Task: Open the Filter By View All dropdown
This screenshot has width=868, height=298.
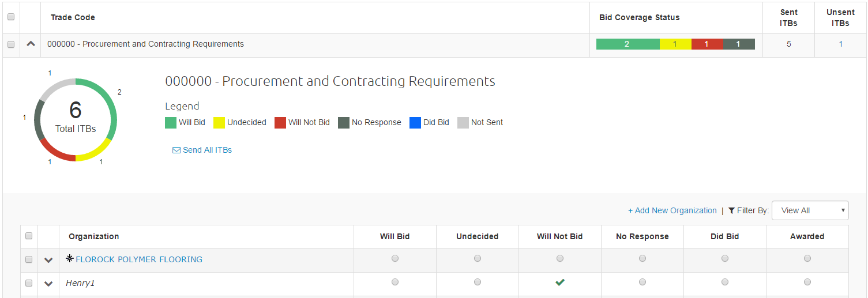Action: [x=810, y=210]
